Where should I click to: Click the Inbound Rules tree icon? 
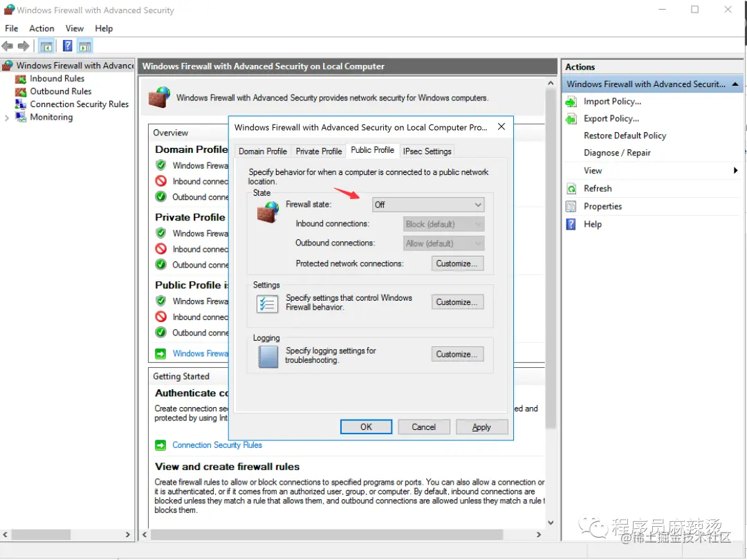click(21, 79)
